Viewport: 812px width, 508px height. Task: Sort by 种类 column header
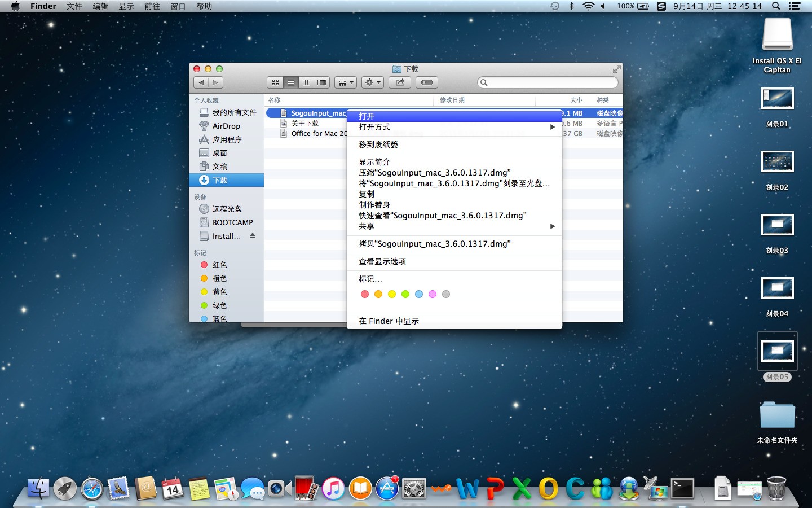608,100
